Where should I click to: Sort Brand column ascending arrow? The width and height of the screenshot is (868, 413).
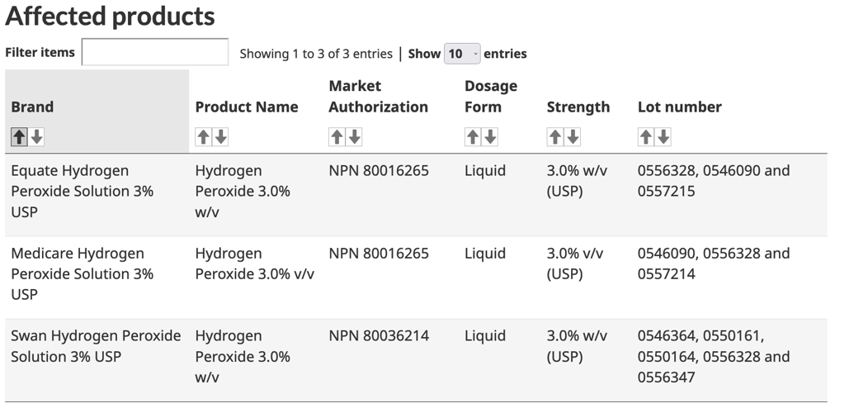click(x=19, y=137)
